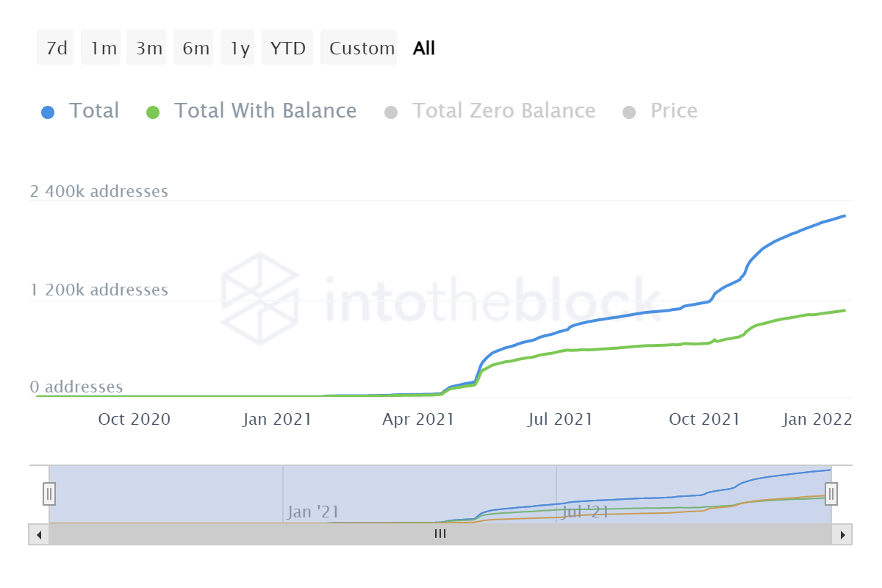Screen dimensions: 882x588
Task: Enable the Price series
Action: pyautogui.click(x=673, y=111)
